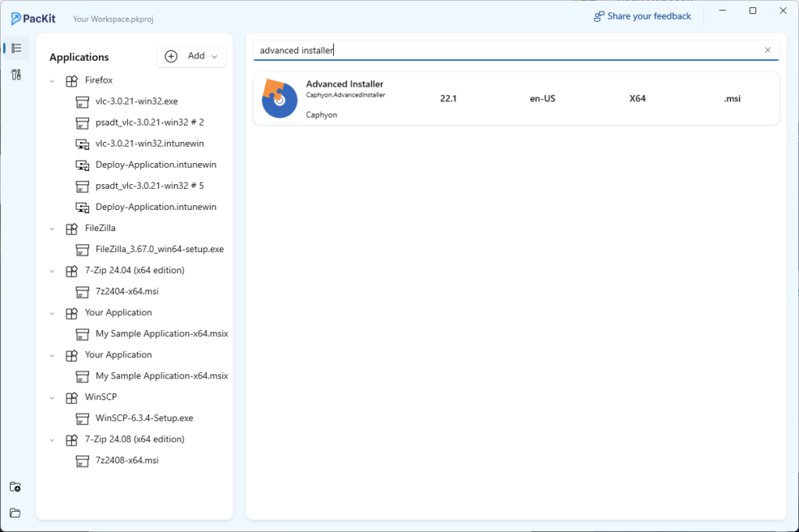Viewport: 799px width, 532px height.
Task: Select 7-Zip 24.04 (x64 edition) item
Action: pos(134,270)
